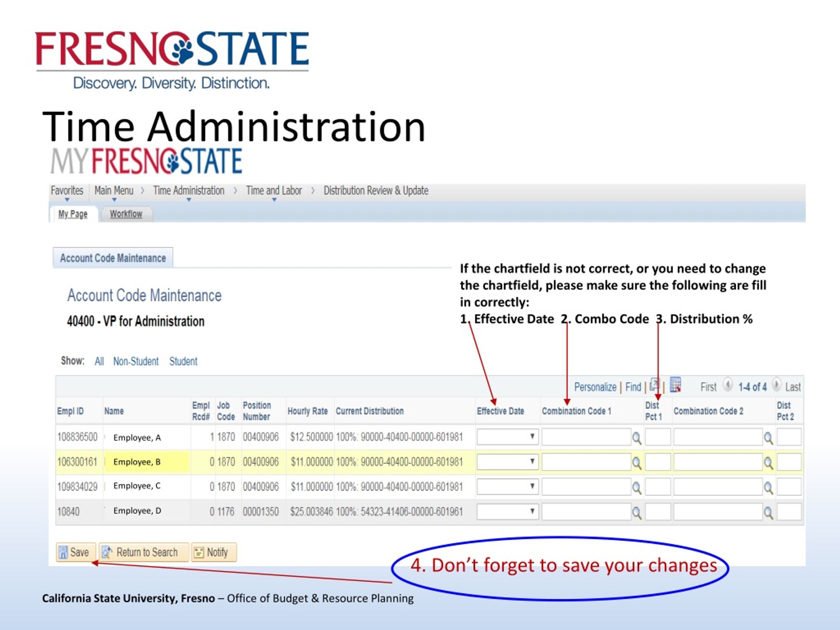Sort by Current Distribution column header
840x630 pixels.
[370, 411]
